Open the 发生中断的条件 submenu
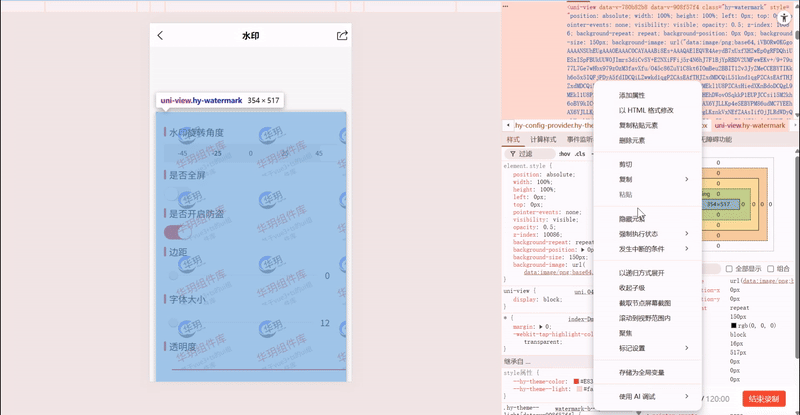This screenshot has width=800, height=415. [648, 249]
